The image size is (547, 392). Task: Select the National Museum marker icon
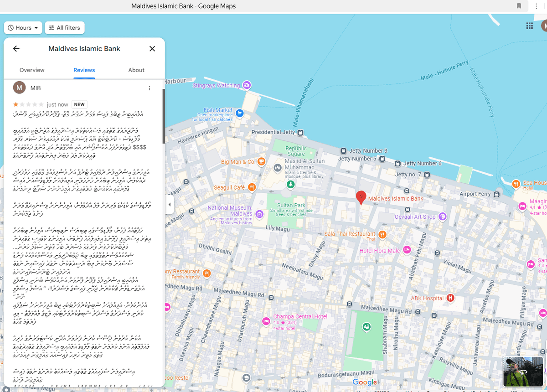coord(259,214)
